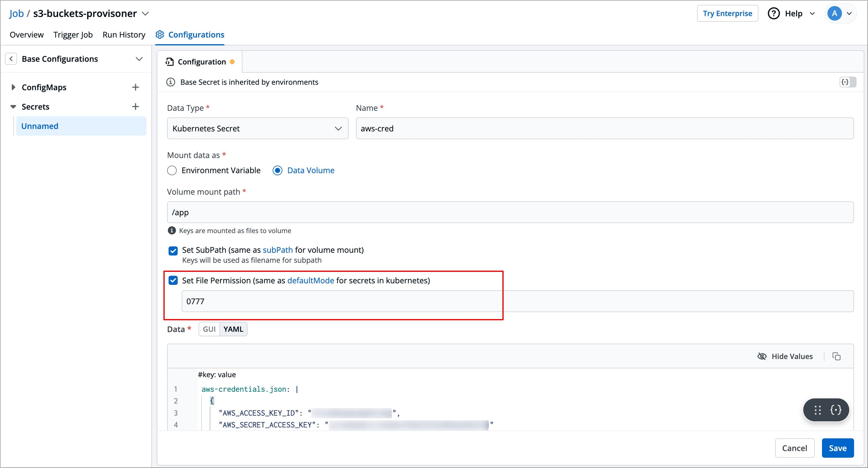Hide secret values using the eye icon
This screenshot has height=468, width=868.
click(x=762, y=356)
